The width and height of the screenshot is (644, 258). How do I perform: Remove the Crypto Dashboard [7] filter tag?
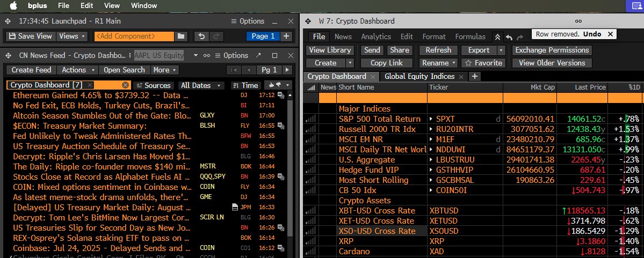coord(90,85)
